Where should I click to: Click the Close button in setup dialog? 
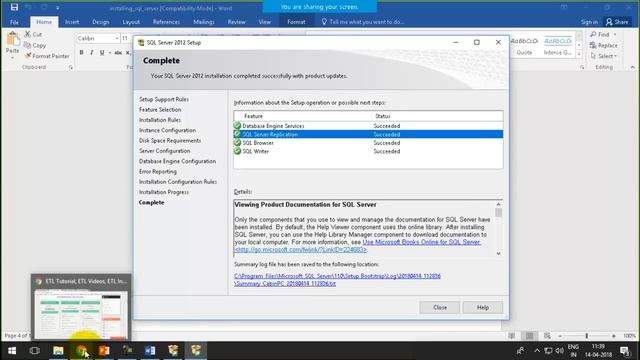[440, 308]
